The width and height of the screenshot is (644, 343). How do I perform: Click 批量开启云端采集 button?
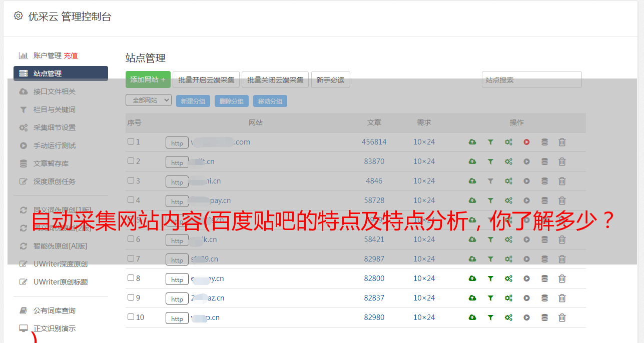[206, 79]
